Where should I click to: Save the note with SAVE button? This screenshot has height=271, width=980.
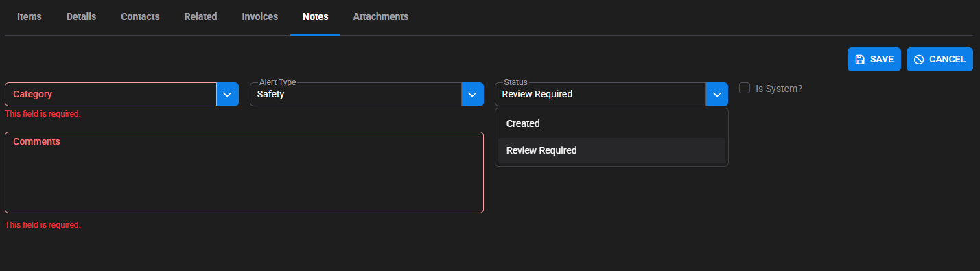[874, 60]
